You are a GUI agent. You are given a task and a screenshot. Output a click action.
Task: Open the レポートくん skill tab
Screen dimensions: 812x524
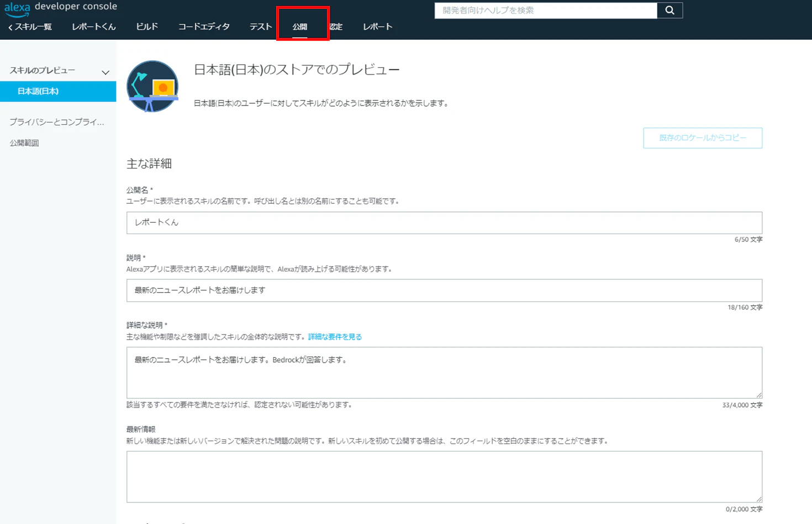(94, 27)
